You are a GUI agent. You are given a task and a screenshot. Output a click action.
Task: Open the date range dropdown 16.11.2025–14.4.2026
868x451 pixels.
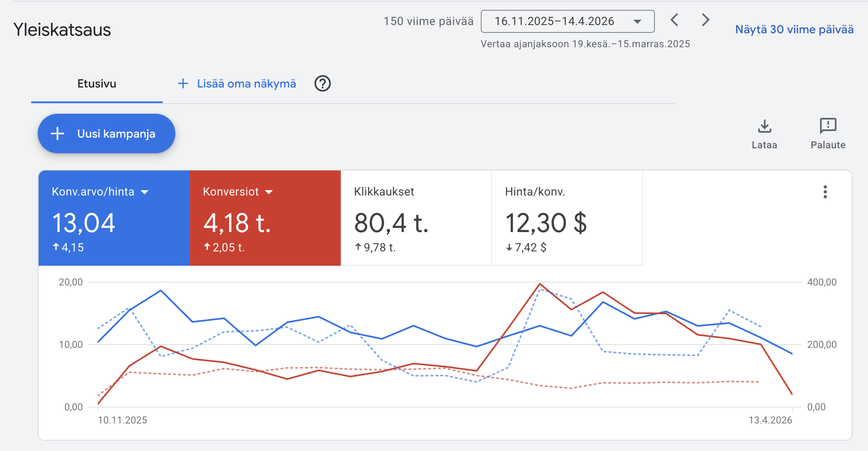coord(567,21)
